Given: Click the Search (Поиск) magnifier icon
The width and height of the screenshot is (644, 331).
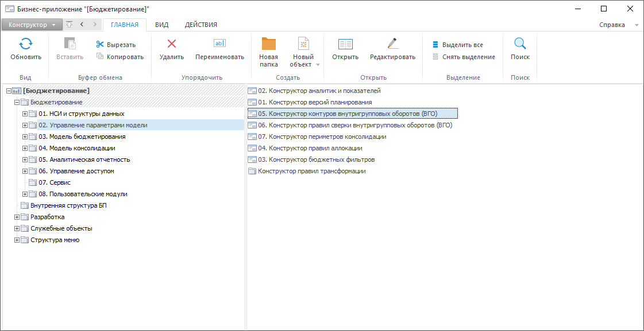Looking at the screenshot, I should point(520,44).
